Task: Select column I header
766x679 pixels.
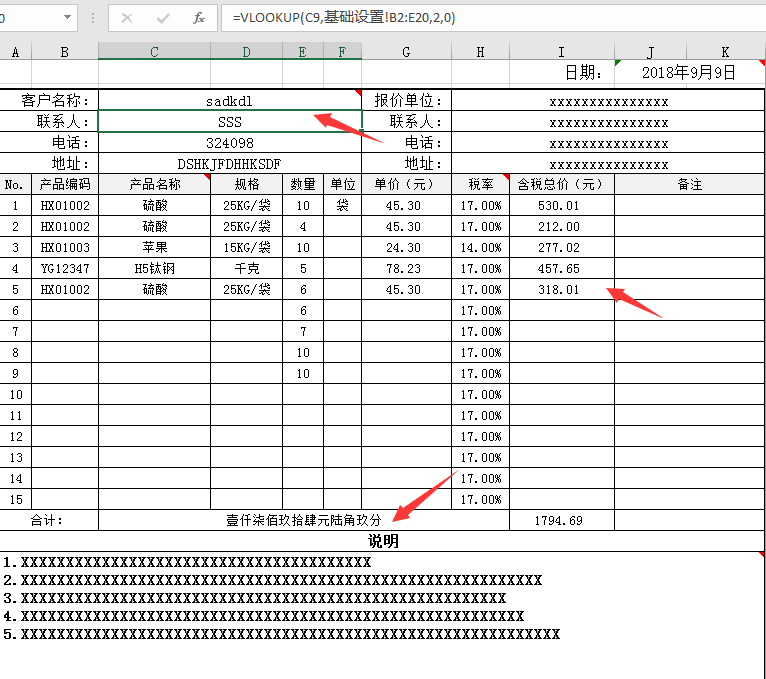Action: tap(562, 52)
